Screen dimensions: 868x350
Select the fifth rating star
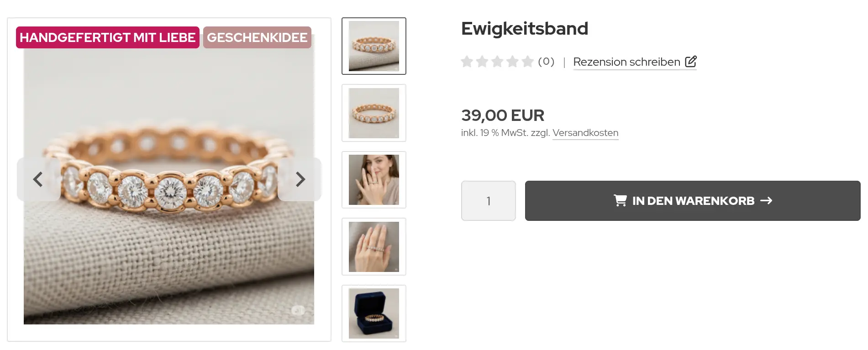[x=527, y=62]
